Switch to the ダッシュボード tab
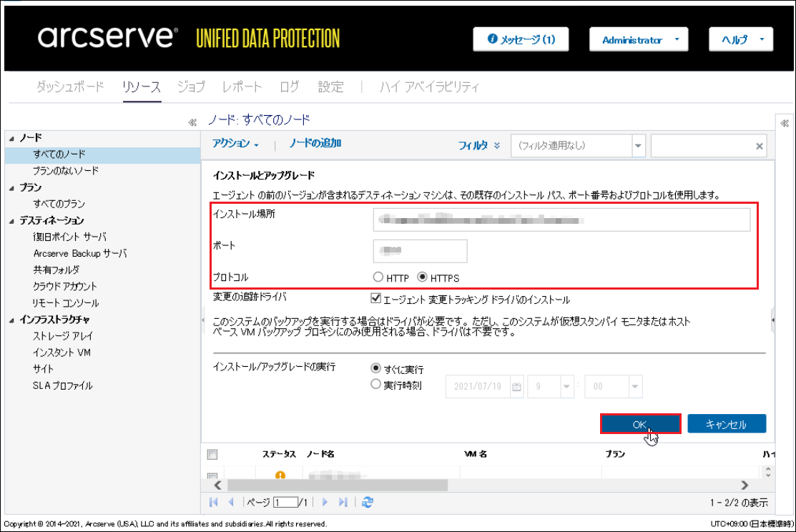The height and width of the screenshot is (532, 796). [x=70, y=87]
